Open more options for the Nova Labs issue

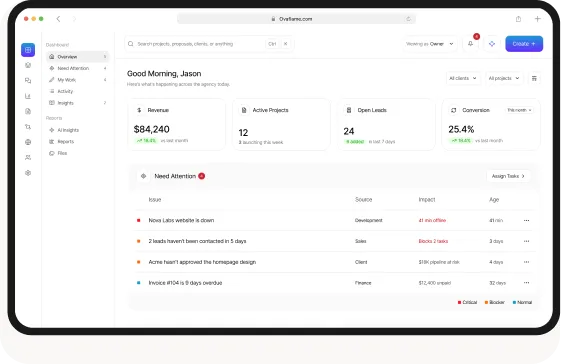(526, 220)
